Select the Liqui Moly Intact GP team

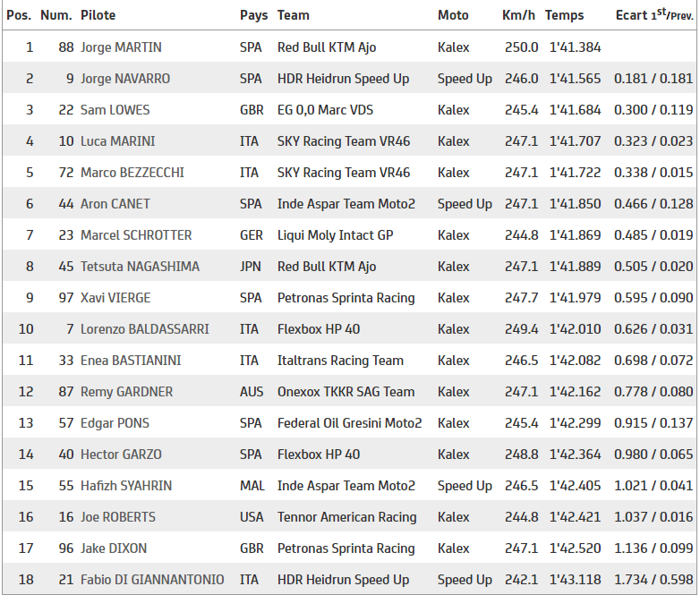pos(336,235)
